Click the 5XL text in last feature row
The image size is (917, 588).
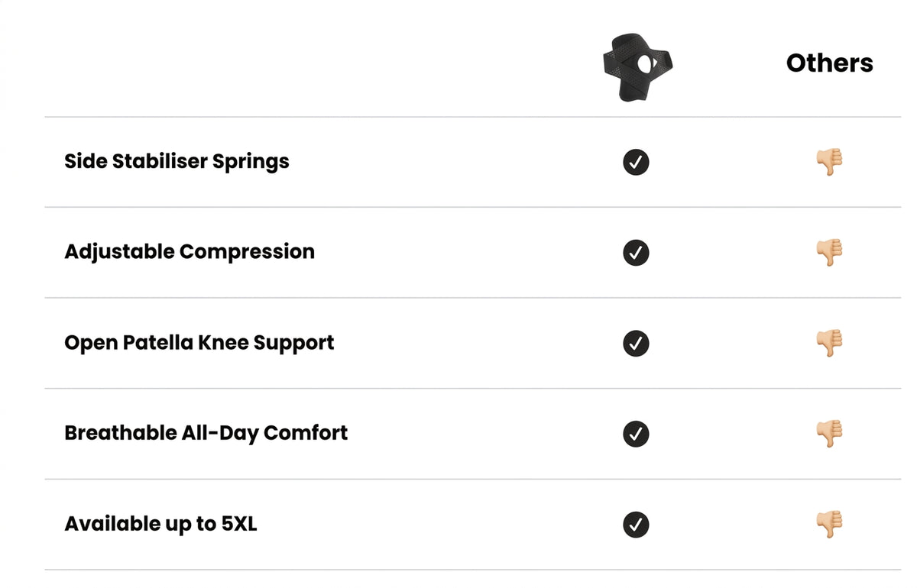(239, 524)
